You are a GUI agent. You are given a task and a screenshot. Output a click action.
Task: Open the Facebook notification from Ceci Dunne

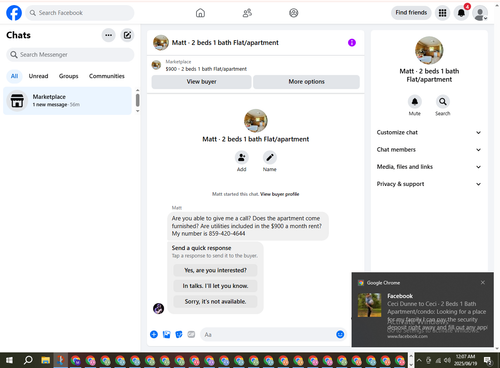coord(423,310)
